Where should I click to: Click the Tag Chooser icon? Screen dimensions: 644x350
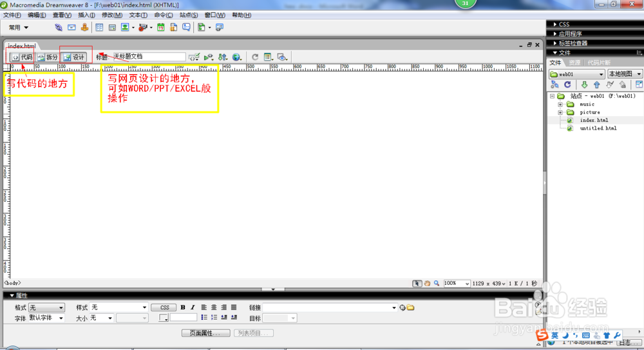pos(220,28)
